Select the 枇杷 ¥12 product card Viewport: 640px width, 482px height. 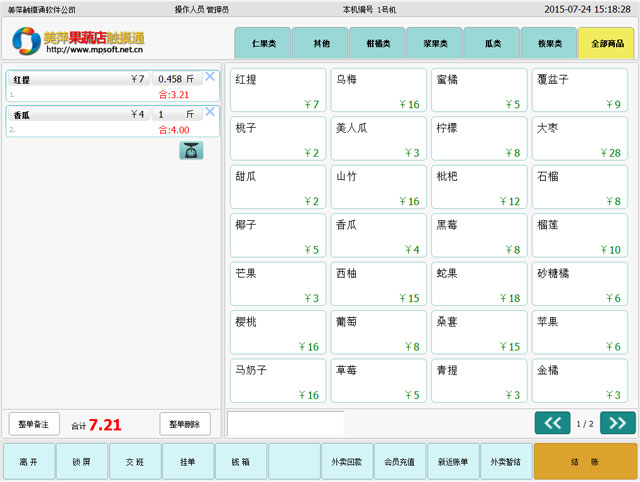[x=479, y=187]
